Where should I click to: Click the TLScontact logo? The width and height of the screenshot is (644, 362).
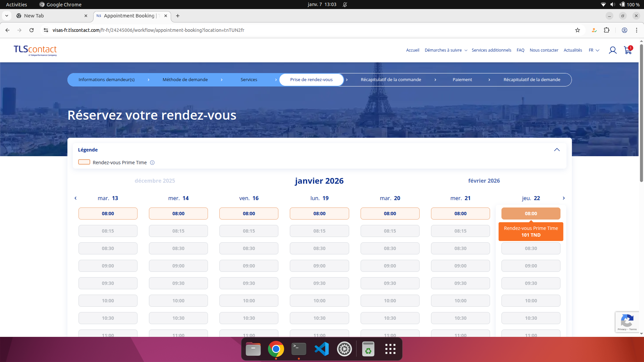pyautogui.click(x=35, y=50)
